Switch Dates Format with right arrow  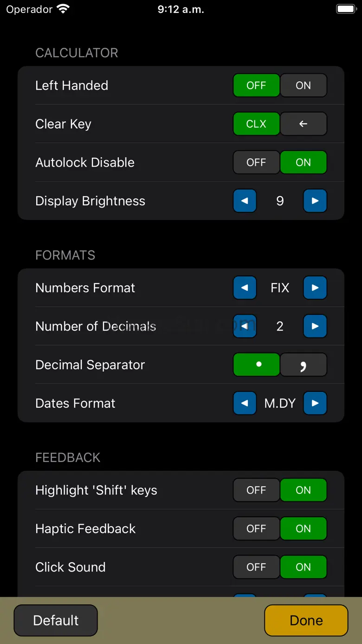[x=315, y=403]
